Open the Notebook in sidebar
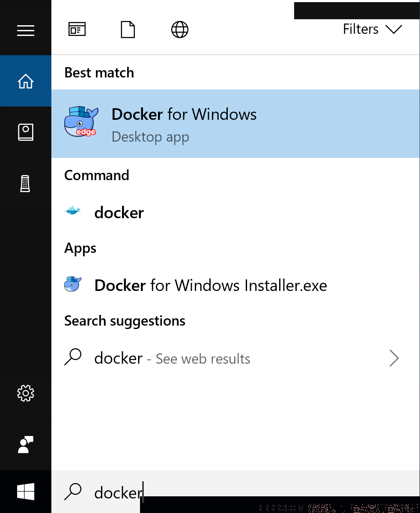This screenshot has height=513, width=420. [x=26, y=132]
